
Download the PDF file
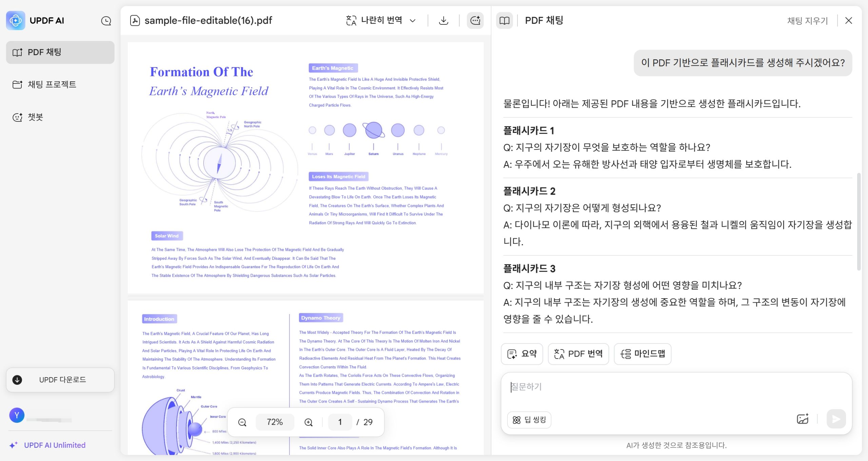[x=443, y=20]
